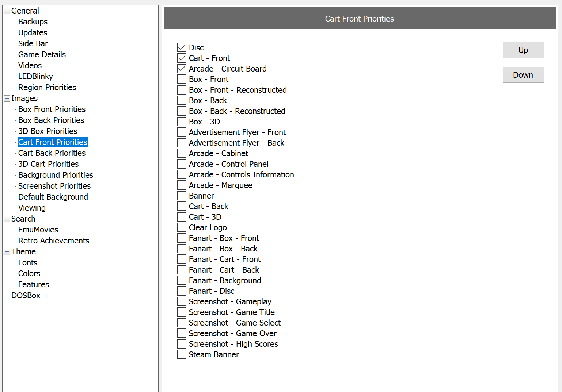This screenshot has height=392, width=562.
Task: Check the Fanart - Background box
Action: 182,280
